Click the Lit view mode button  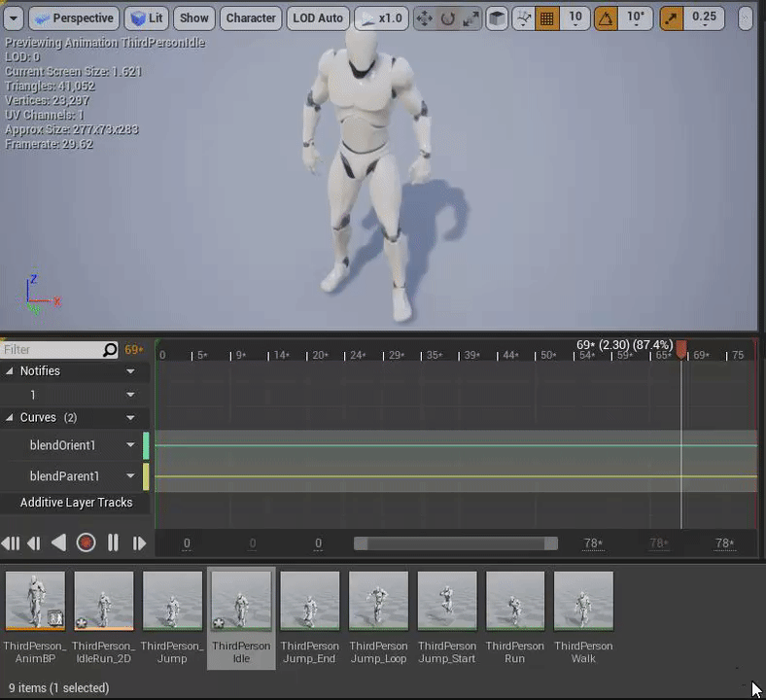[x=147, y=18]
